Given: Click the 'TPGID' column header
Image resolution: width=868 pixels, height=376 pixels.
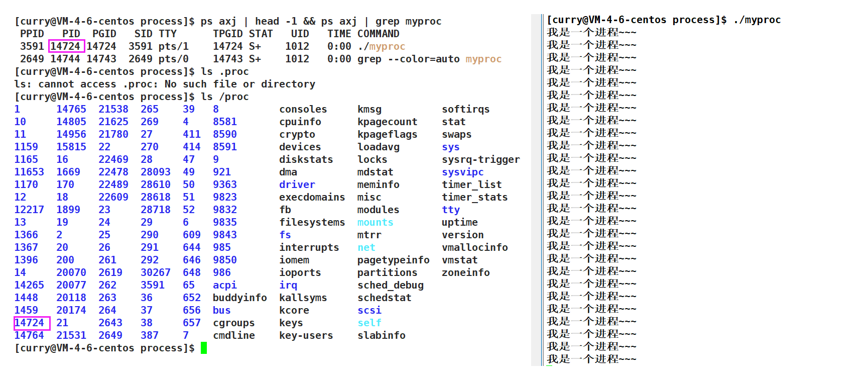Looking at the screenshot, I should click(227, 34).
